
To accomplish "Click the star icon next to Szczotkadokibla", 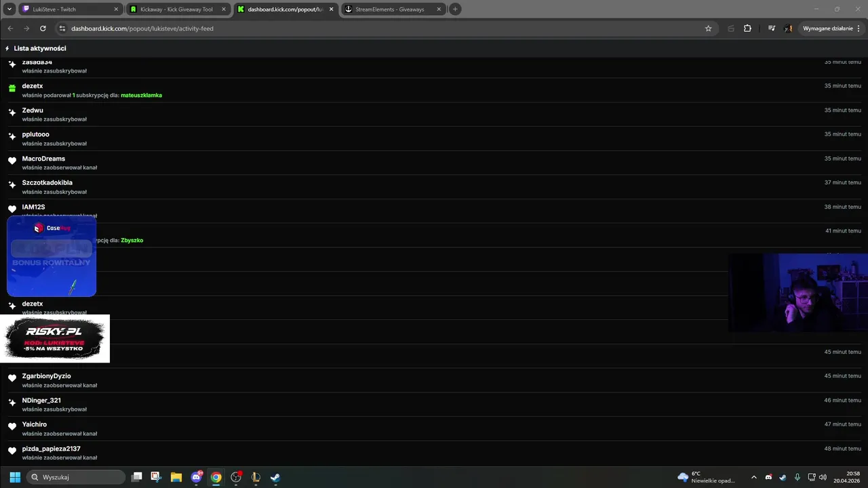I will [12, 184].
